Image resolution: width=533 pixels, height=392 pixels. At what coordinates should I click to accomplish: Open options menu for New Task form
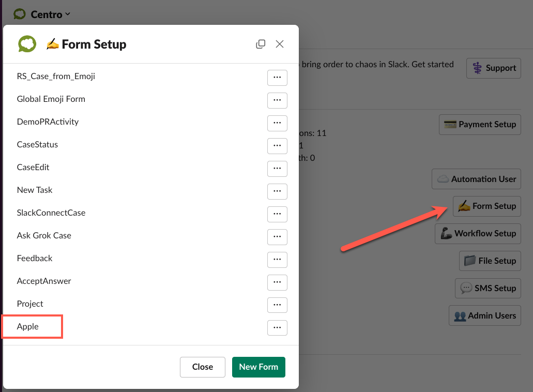[277, 192]
